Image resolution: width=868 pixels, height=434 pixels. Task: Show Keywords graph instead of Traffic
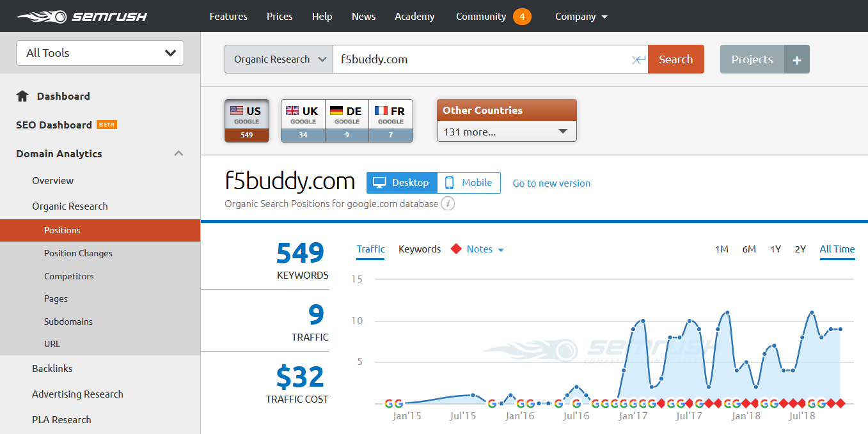[420, 249]
